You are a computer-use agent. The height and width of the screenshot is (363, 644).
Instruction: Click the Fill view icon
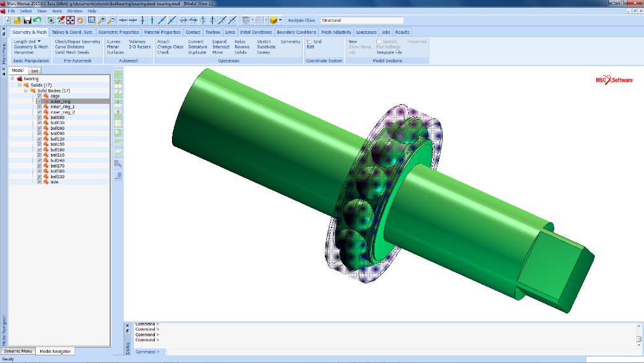(x=70, y=20)
